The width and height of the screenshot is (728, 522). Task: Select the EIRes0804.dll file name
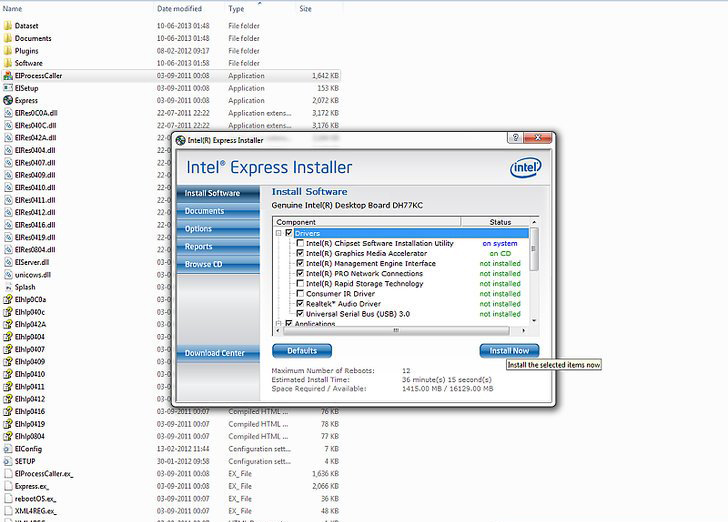35,249
